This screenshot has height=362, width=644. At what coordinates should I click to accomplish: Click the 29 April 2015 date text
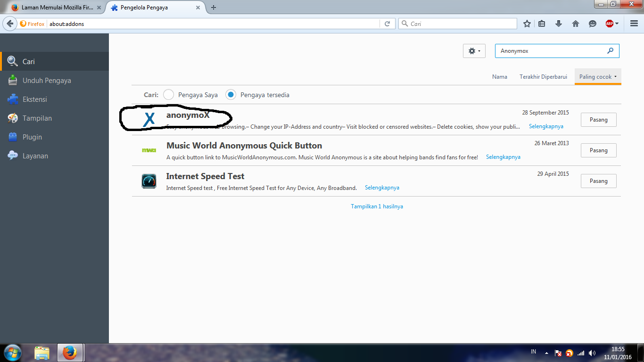coord(553,174)
